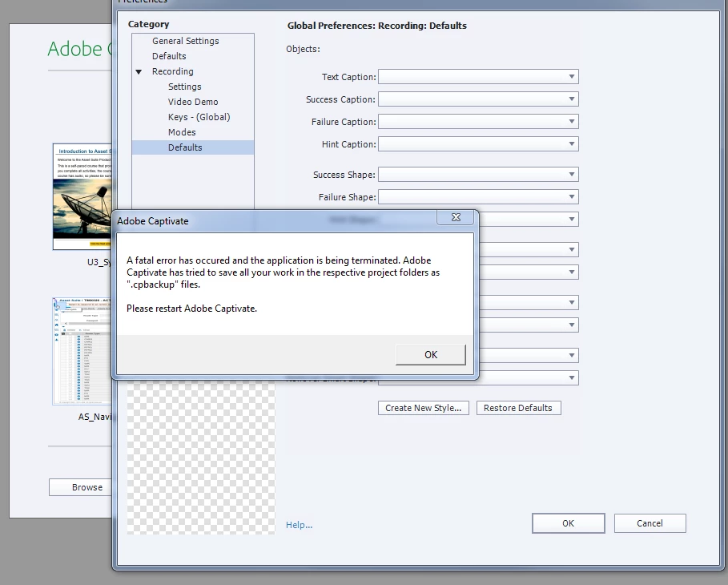Click Browse in the welcome window
The image size is (728, 585).
(x=81, y=487)
